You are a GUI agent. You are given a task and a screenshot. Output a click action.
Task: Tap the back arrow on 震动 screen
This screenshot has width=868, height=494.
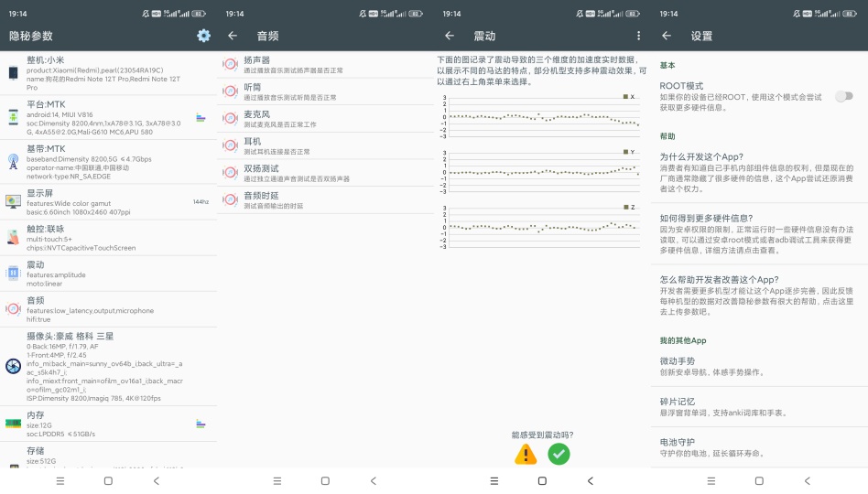pos(450,36)
